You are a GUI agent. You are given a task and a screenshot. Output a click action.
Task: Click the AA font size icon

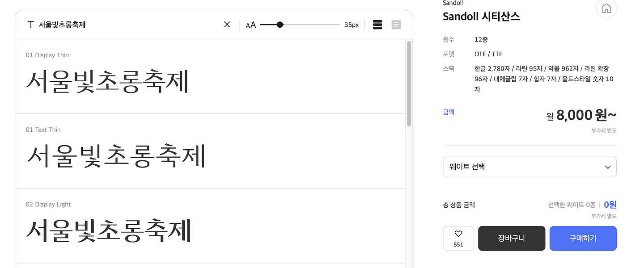(251, 25)
